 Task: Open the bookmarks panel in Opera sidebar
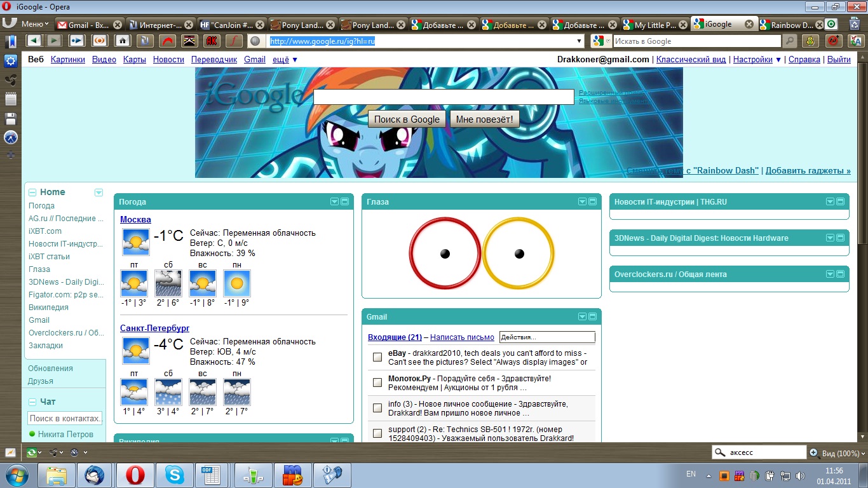tap(10, 42)
